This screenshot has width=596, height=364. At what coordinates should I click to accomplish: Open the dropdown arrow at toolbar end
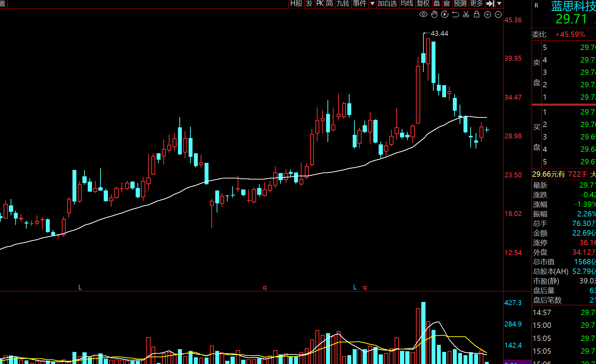[499, 4]
